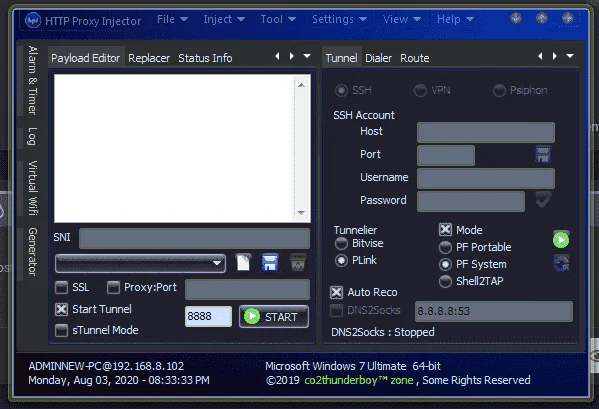Move right panel tabs forward with the right arrow
This screenshot has height=409, width=599.
point(555,56)
